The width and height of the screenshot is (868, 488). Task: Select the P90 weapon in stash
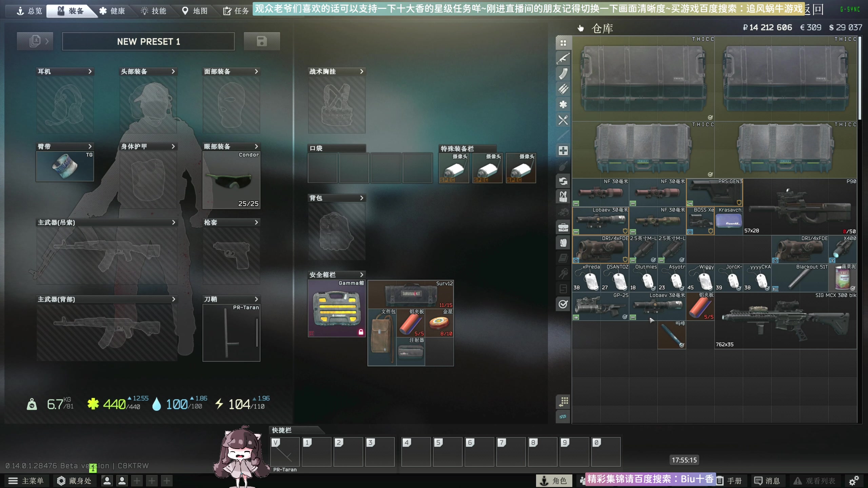pos(800,207)
